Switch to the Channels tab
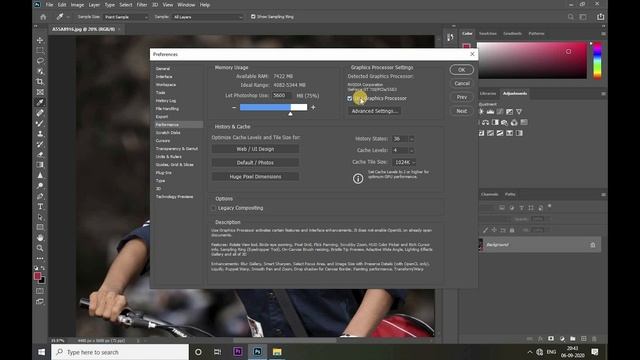 click(489, 194)
